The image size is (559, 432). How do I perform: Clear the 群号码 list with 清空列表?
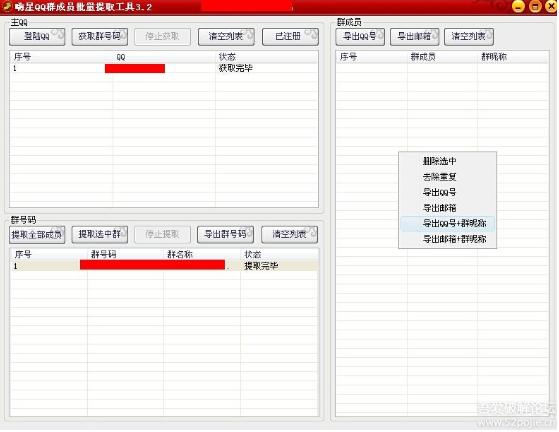[289, 235]
